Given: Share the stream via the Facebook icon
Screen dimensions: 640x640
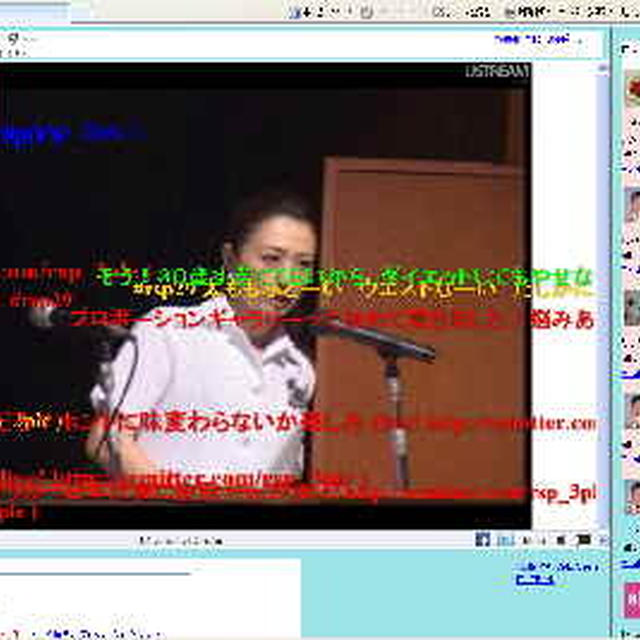Looking at the screenshot, I should click(482, 540).
